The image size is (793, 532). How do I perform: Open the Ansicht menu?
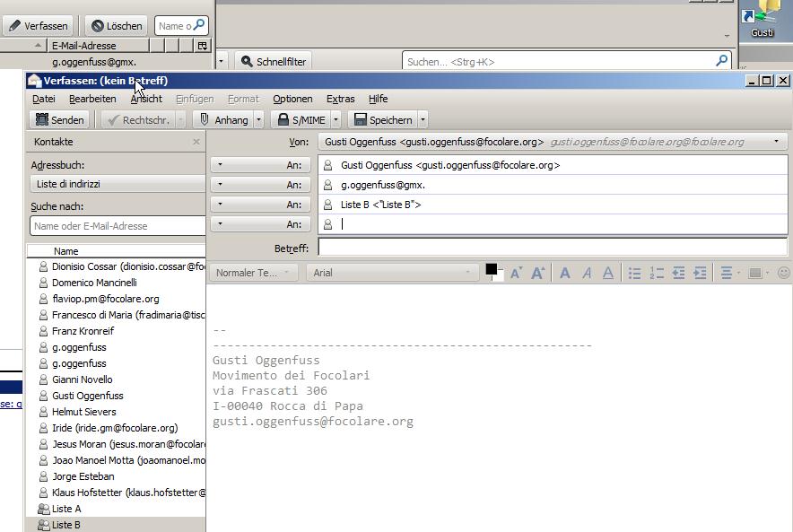[146, 99]
